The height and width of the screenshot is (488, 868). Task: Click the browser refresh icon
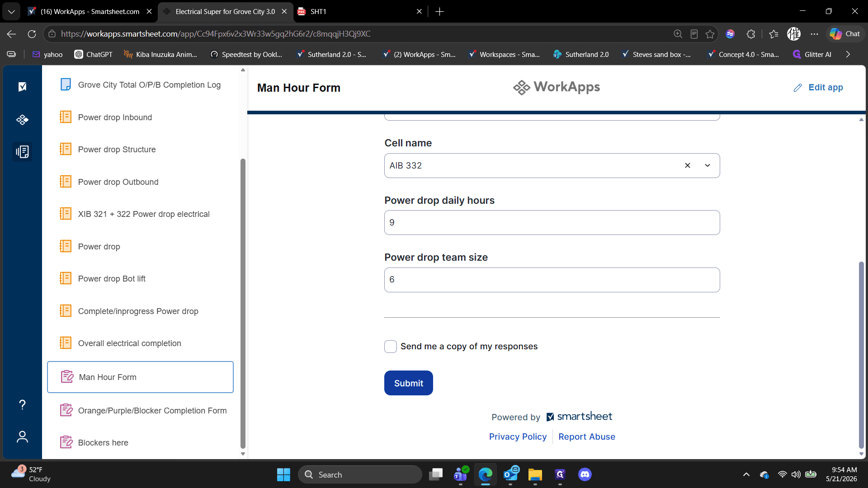tap(32, 34)
